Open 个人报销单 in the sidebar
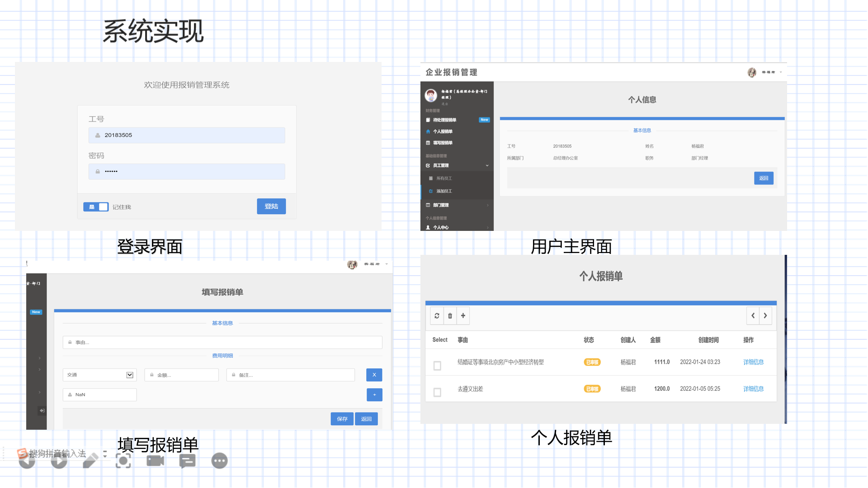 [443, 131]
